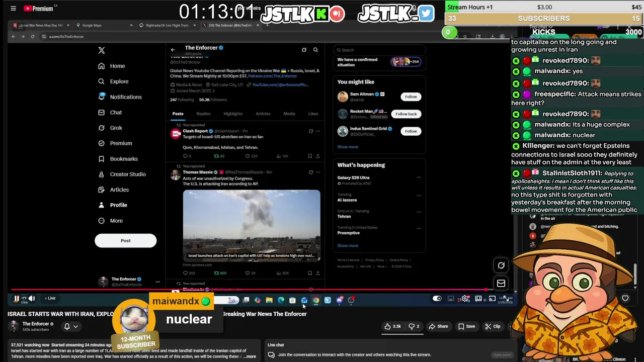Share the video
Viewport: 644px width, 362px height.
[438, 326]
